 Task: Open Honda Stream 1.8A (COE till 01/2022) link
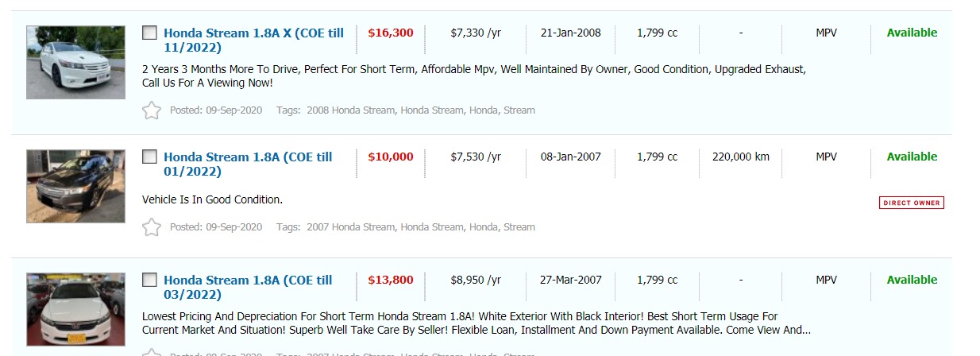[x=248, y=164]
